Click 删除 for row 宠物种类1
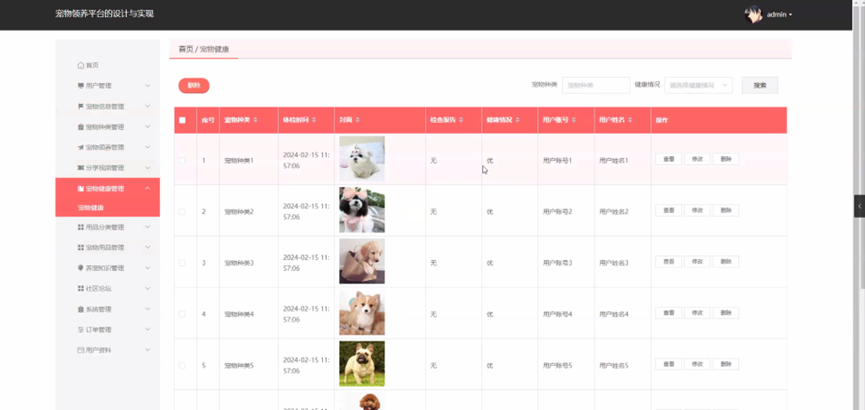 [x=726, y=159]
